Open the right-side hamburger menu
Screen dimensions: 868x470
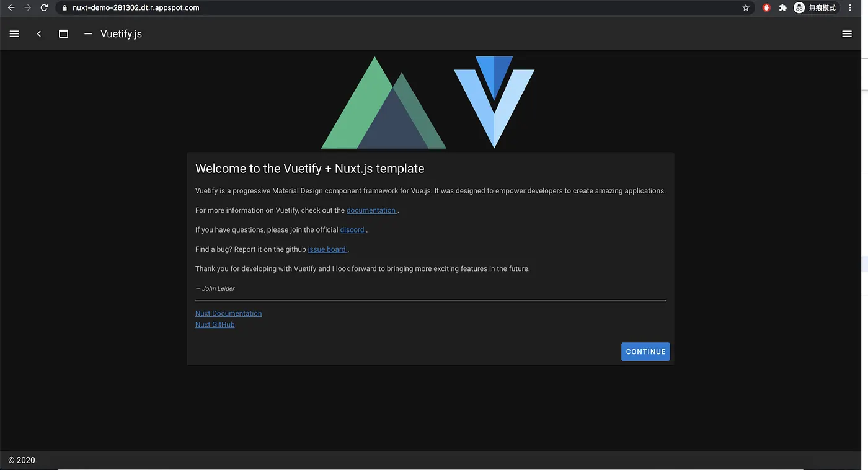pos(847,34)
